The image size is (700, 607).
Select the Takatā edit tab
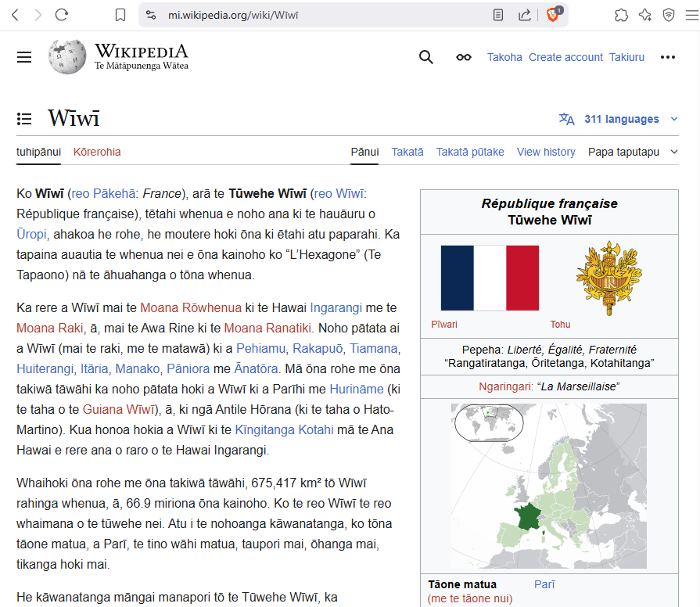(x=407, y=153)
